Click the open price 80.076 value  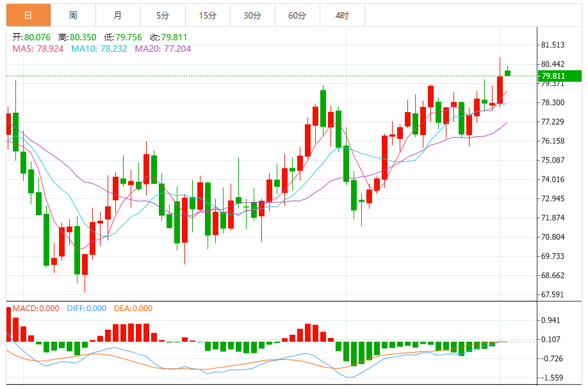click(x=38, y=38)
